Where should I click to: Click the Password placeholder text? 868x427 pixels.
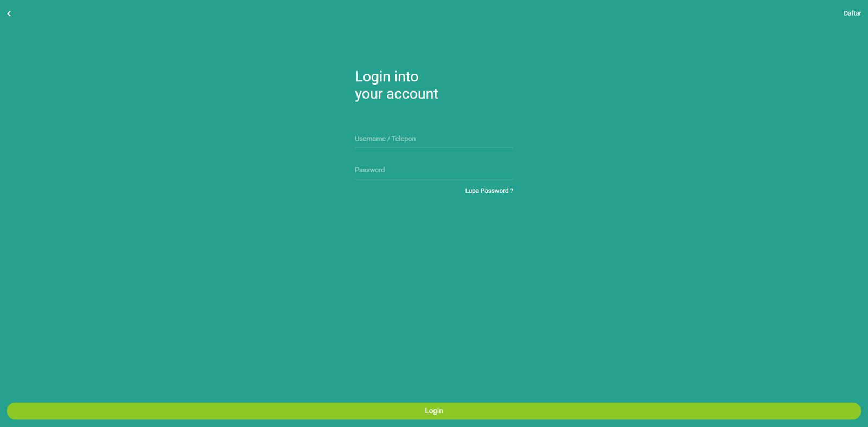(369, 170)
